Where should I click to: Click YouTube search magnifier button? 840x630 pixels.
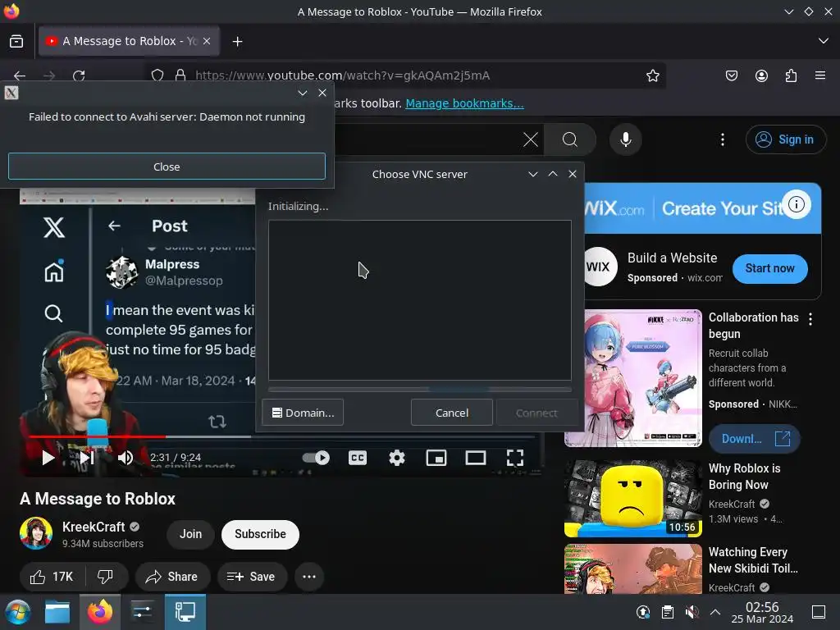tap(570, 139)
